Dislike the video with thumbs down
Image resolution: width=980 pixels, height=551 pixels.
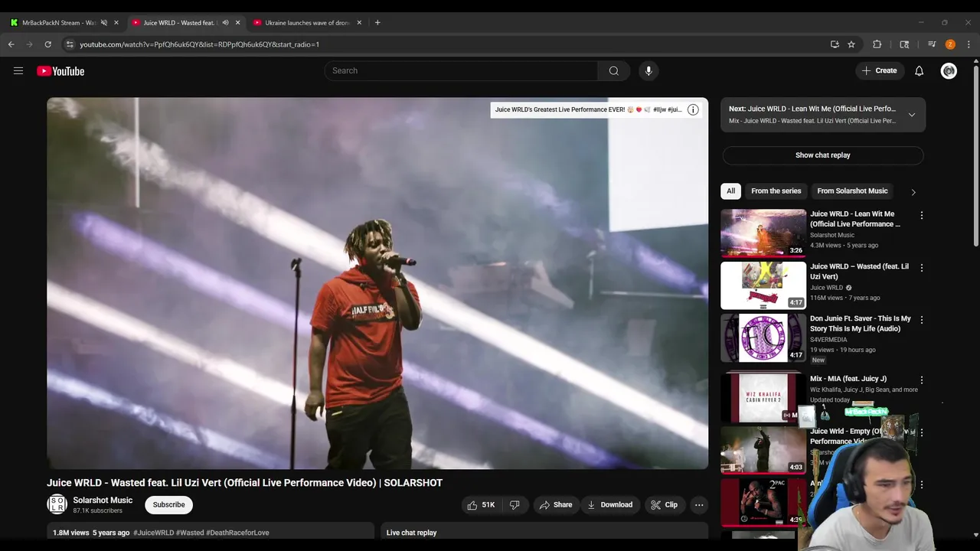click(514, 505)
